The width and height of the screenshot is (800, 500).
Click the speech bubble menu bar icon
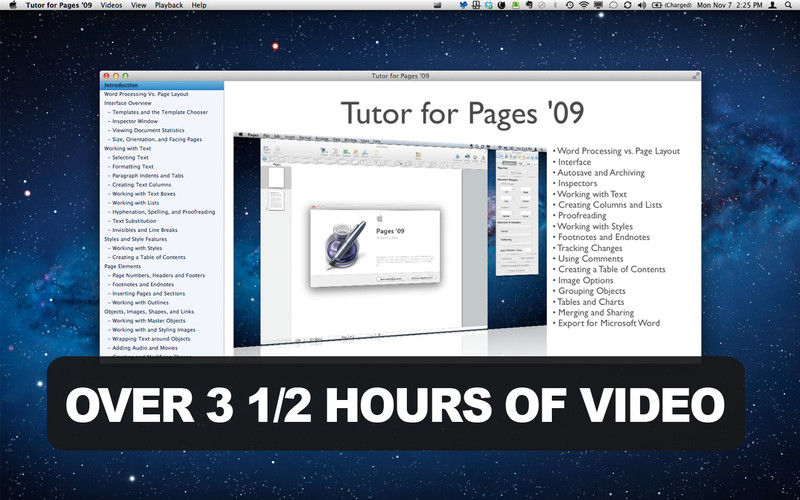613,5
